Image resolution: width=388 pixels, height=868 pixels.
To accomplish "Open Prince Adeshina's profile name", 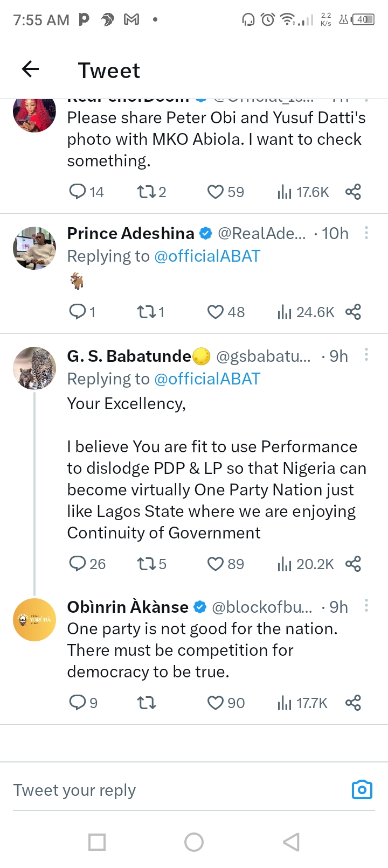I will point(130,233).
